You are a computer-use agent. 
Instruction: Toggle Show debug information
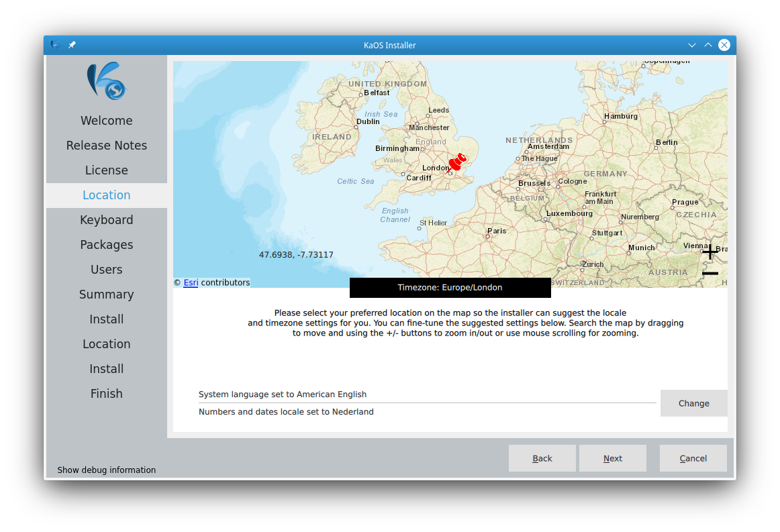[107, 470]
